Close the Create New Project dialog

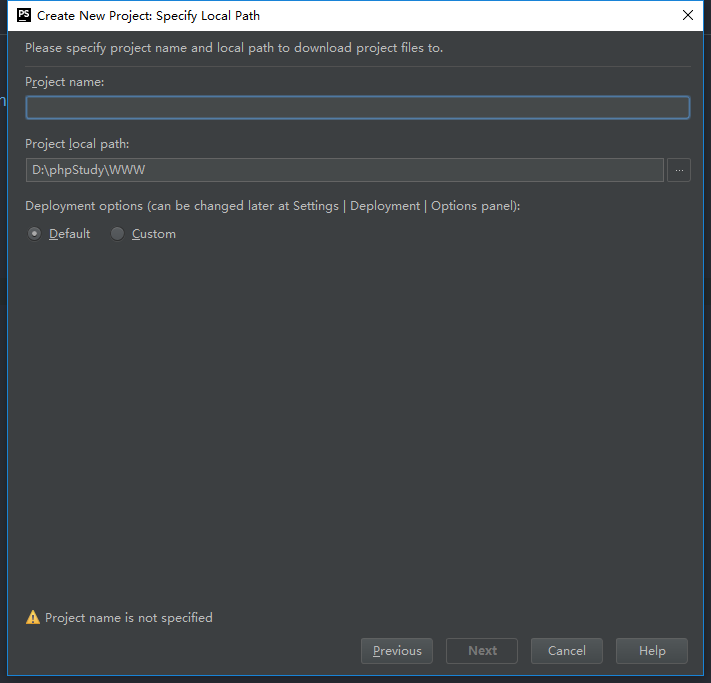coord(687,15)
